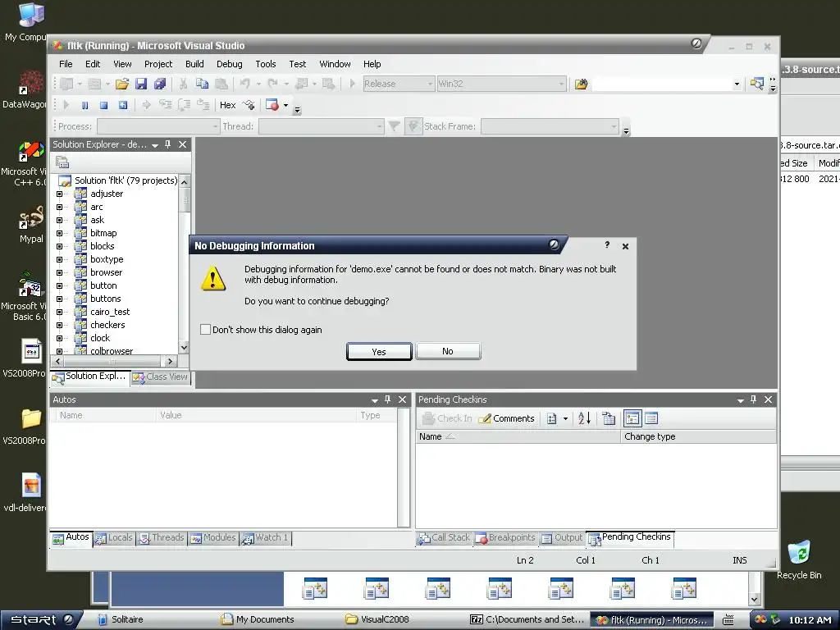Image resolution: width=840 pixels, height=630 pixels.
Task: Click the dialog help question mark
Action: coord(607,244)
